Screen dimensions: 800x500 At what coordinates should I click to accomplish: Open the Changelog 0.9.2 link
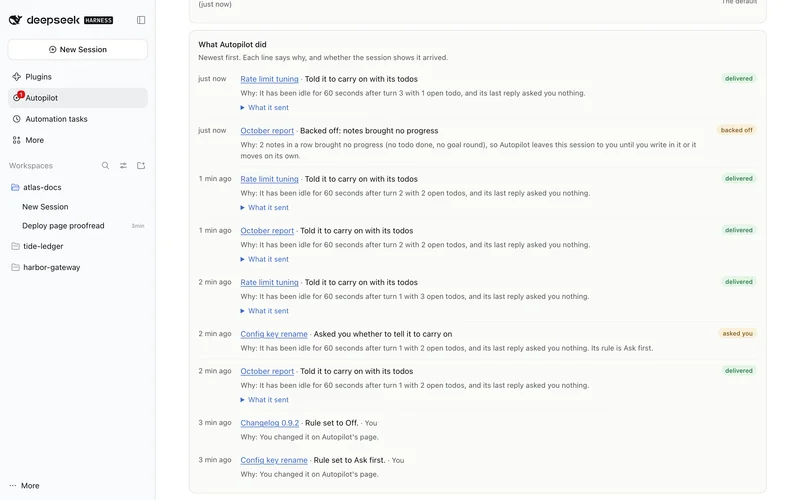[269, 422]
